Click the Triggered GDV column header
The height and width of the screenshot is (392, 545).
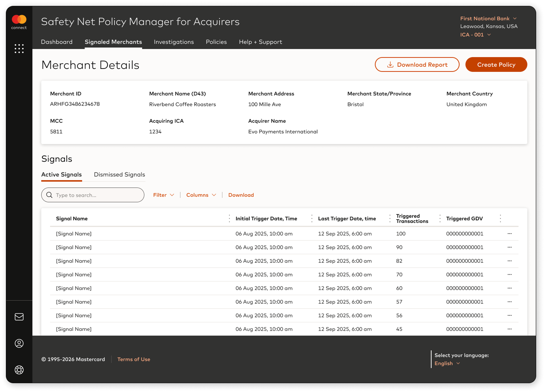464,218
